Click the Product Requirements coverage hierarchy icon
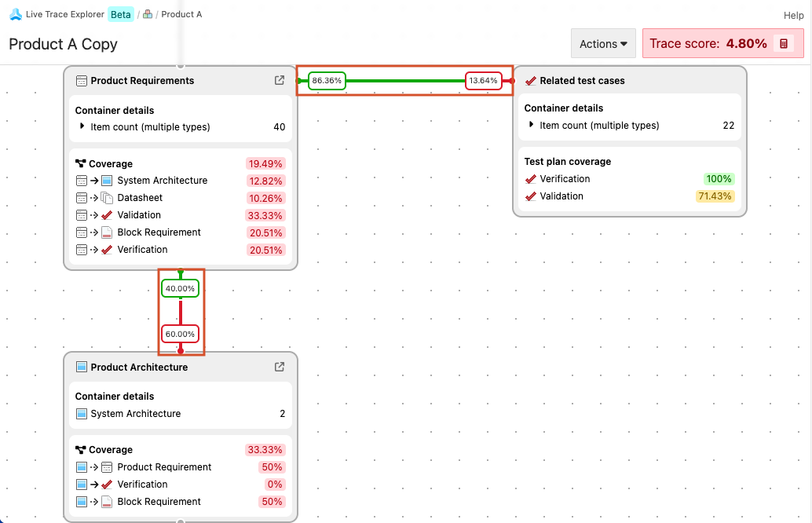 pyautogui.click(x=80, y=164)
